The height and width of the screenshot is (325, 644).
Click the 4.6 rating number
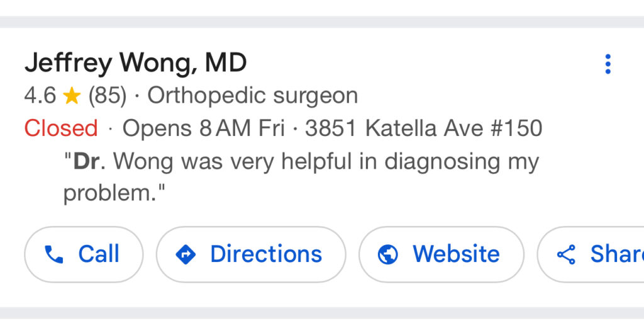(40, 96)
